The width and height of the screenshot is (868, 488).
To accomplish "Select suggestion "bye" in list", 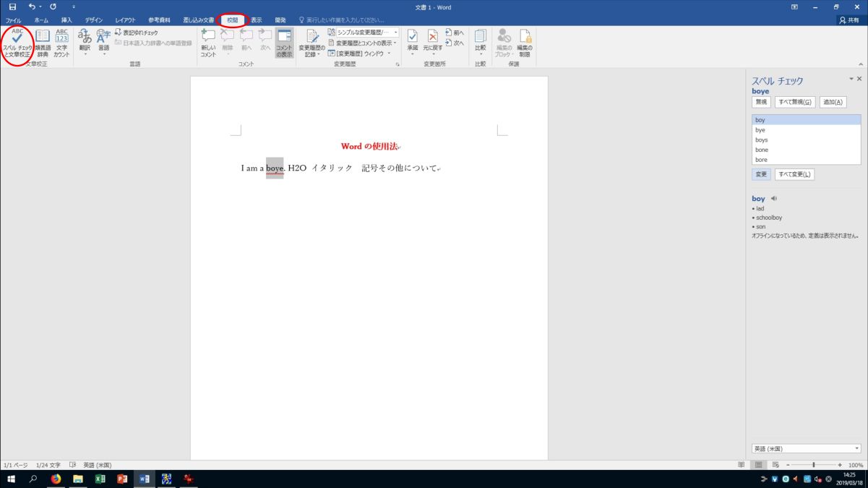I will pos(806,130).
